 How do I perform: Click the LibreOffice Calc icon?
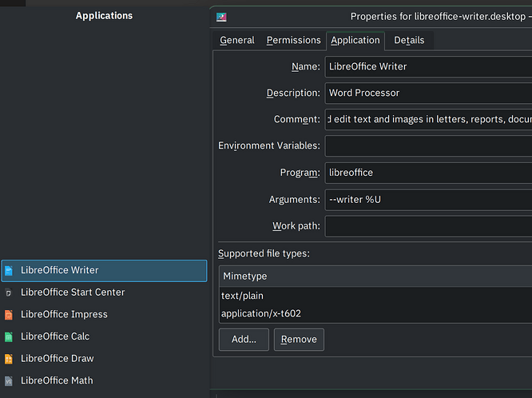point(9,336)
